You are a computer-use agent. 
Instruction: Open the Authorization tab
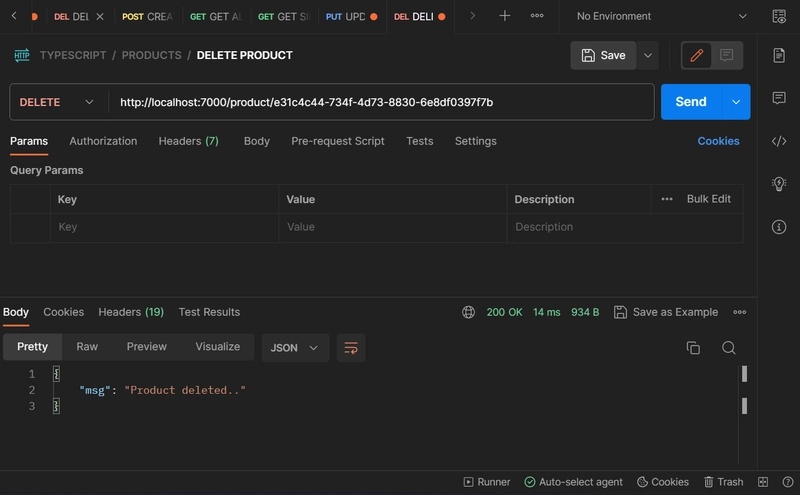[x=103, y=141]
